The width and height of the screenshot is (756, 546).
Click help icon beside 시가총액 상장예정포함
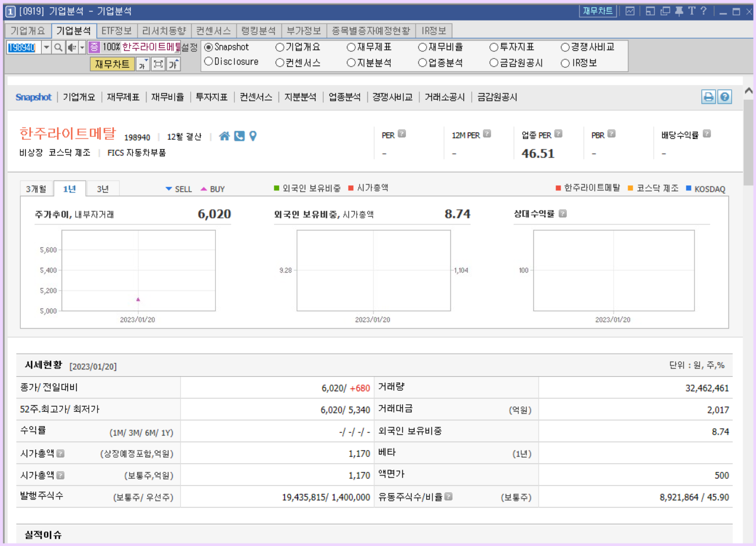click(x=61, y=453)
